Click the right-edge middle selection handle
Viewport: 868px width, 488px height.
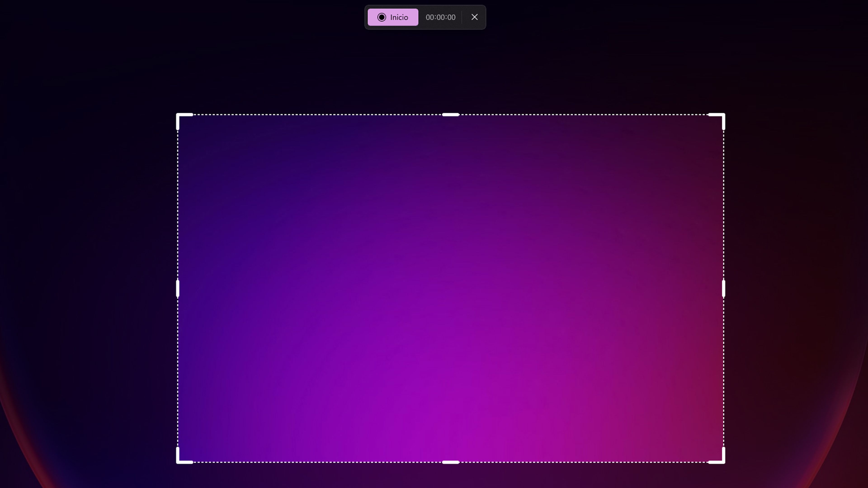tap(723, 289)
